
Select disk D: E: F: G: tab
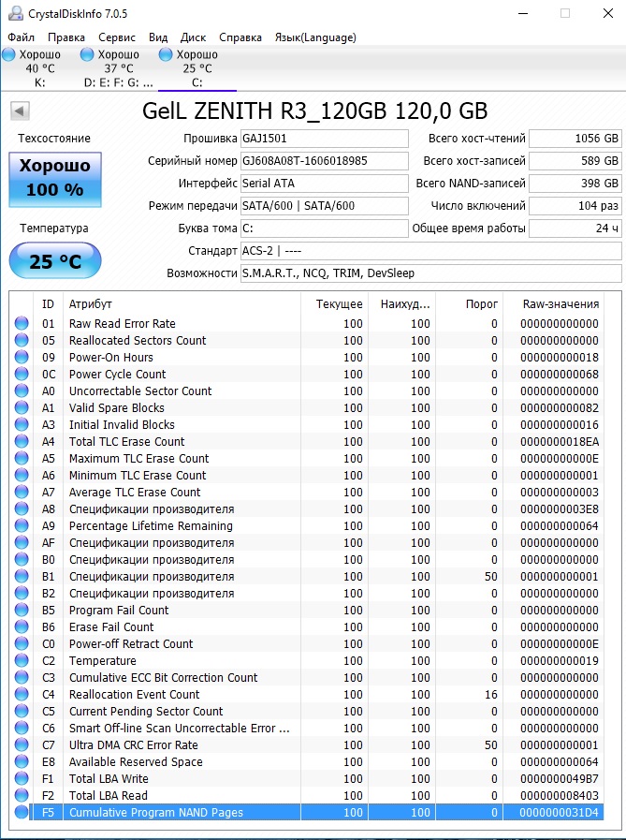(x=118, y=68)
